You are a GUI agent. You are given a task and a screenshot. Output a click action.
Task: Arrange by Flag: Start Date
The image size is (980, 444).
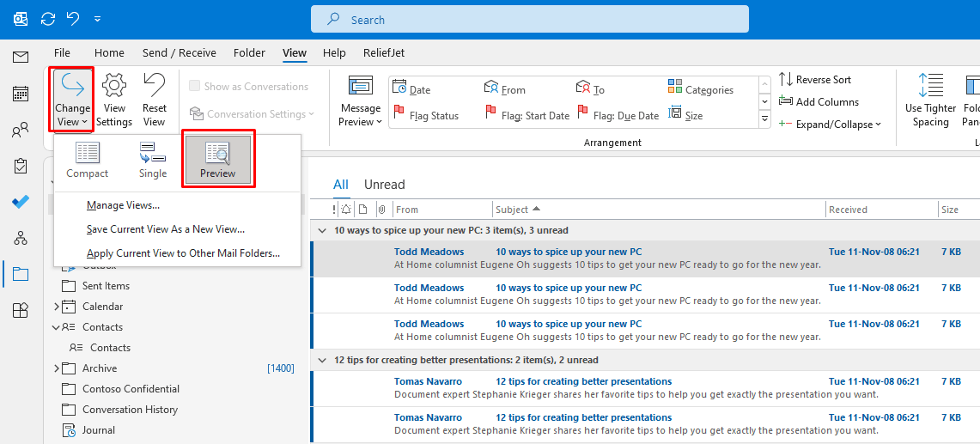(x=527, y=116)
